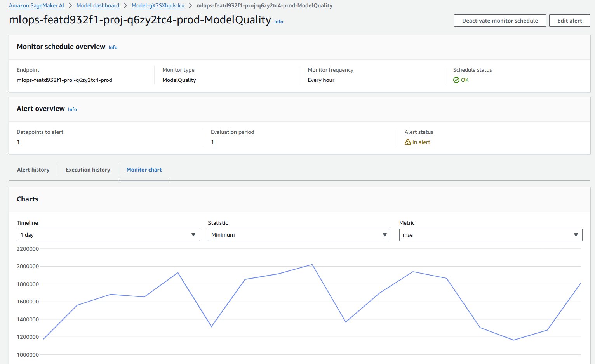Open Info link beside page title
This screenshot has width=595, height=364.
[278, 22]
